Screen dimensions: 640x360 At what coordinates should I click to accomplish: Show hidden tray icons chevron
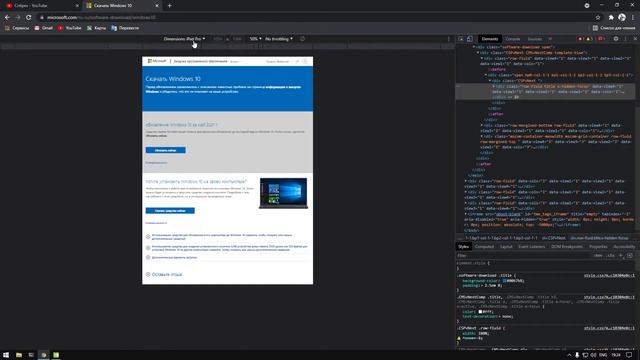click(569, 355)
